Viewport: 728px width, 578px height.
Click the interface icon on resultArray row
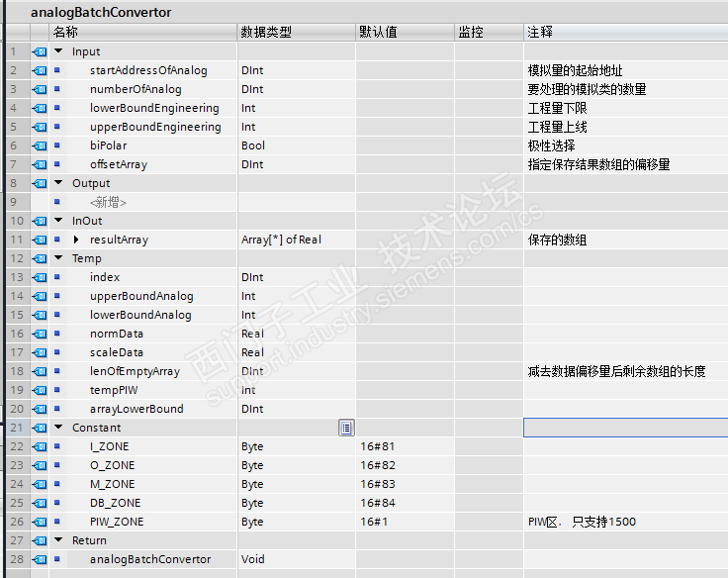pos(40,240)
